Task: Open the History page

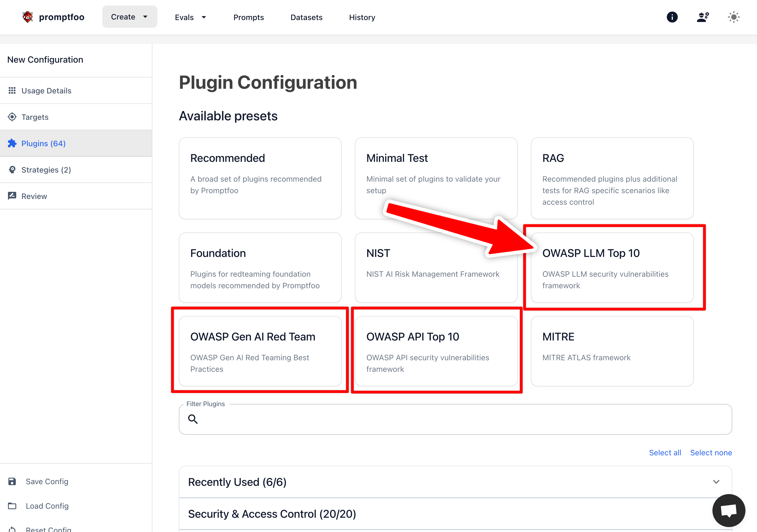Action: (362, 17)
